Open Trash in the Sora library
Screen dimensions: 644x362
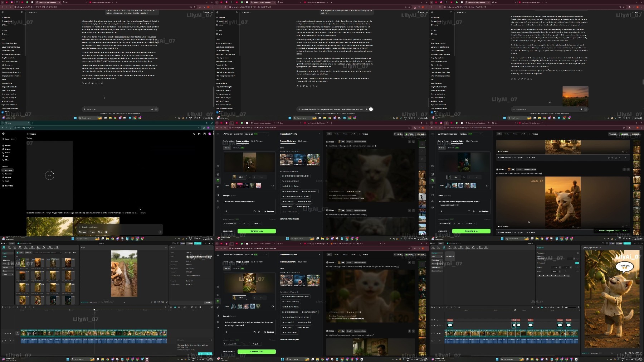coord(6,181)
